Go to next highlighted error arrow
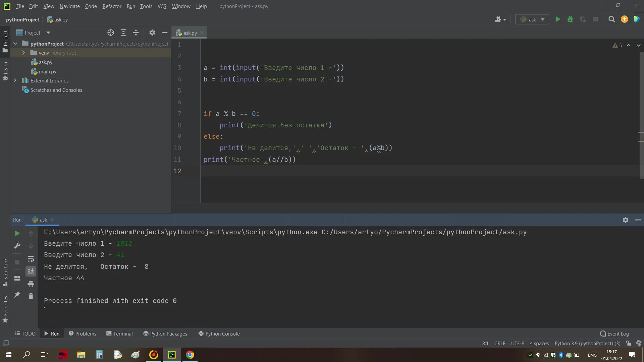Screen dimensions: 644x362 click(x=638, y=45)
